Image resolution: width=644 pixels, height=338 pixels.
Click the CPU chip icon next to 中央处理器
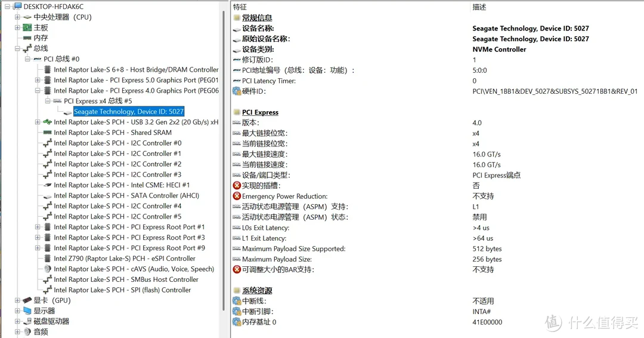pos(27,17)
